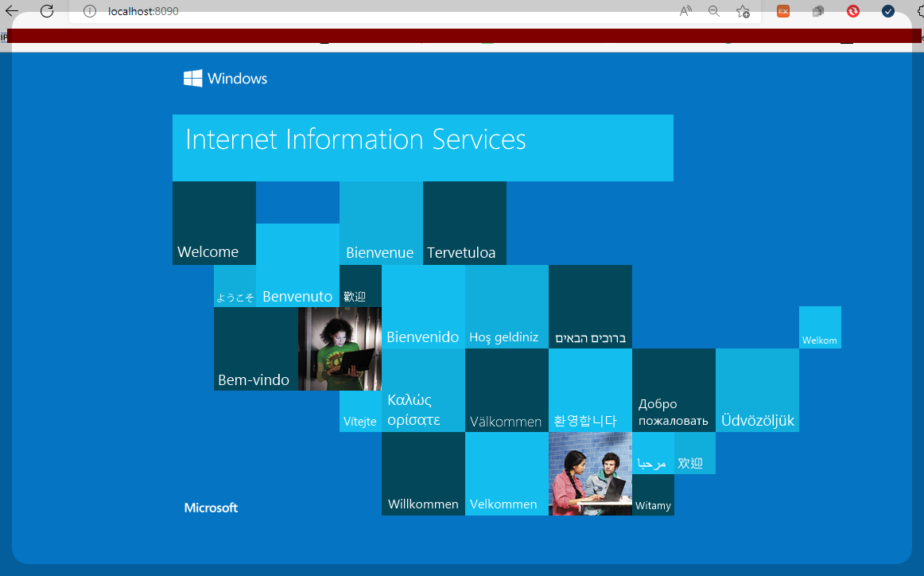The width and height of the screenshot is (924, 576).
Task: Click the Καλώς ορίσατε tile
Action: [x=423, y=391]
